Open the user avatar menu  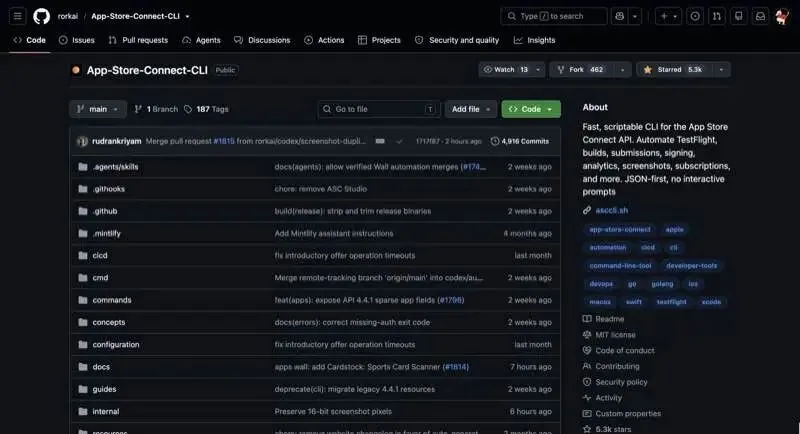click(x=782, y=16)
